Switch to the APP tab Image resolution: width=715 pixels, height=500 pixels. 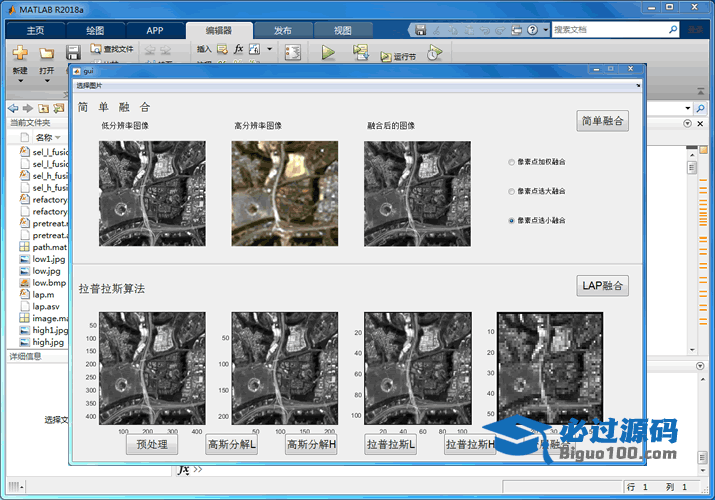(x=155, y=31)
